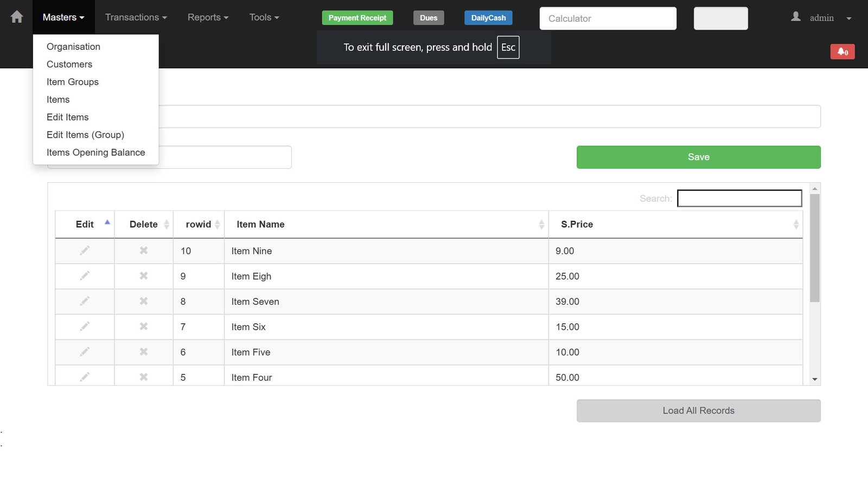
Task: Sort table by S.Price column
Action: (675, 224)
